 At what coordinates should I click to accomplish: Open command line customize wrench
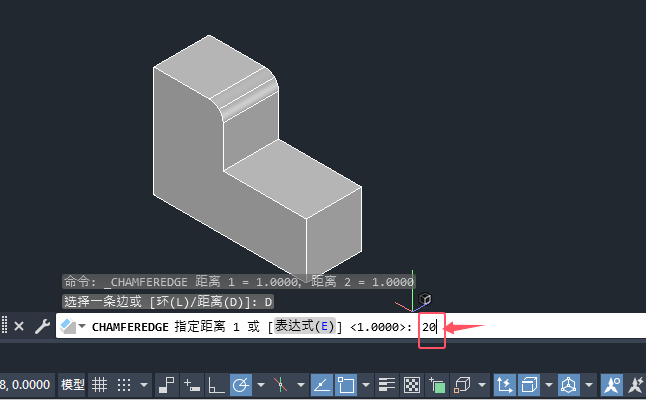[x=42, y=326]
